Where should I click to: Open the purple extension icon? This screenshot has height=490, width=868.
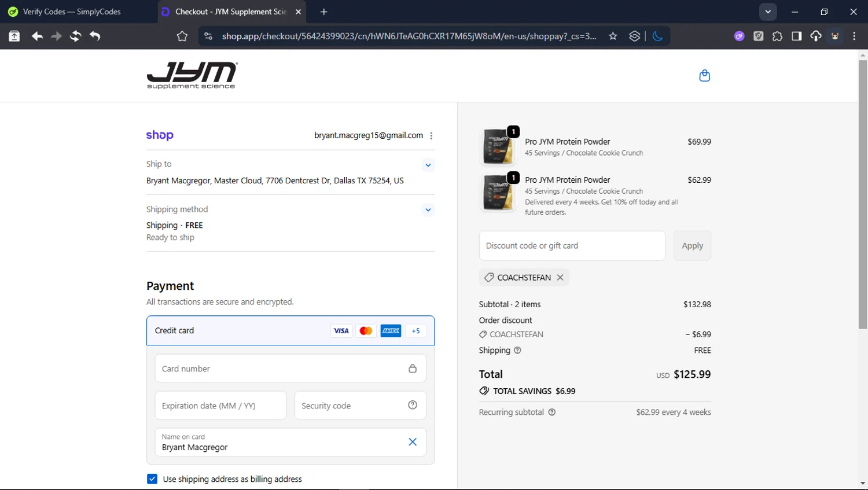[740, 36]
